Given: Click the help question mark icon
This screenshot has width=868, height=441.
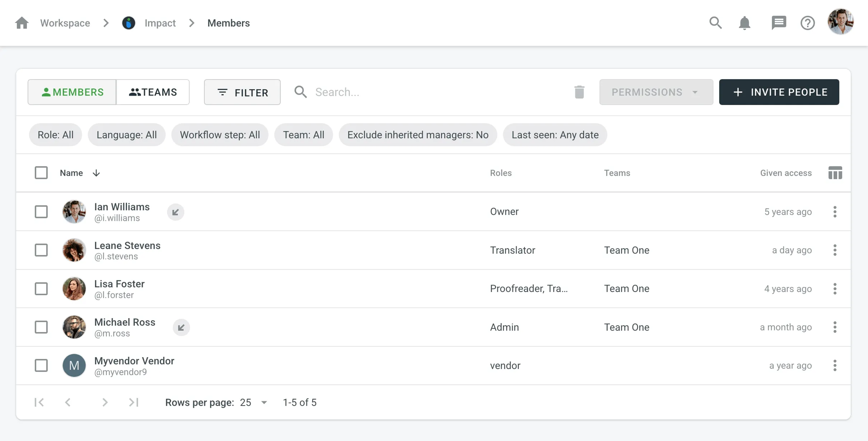Looking at the screenshot, I should [x=807, y=23].
